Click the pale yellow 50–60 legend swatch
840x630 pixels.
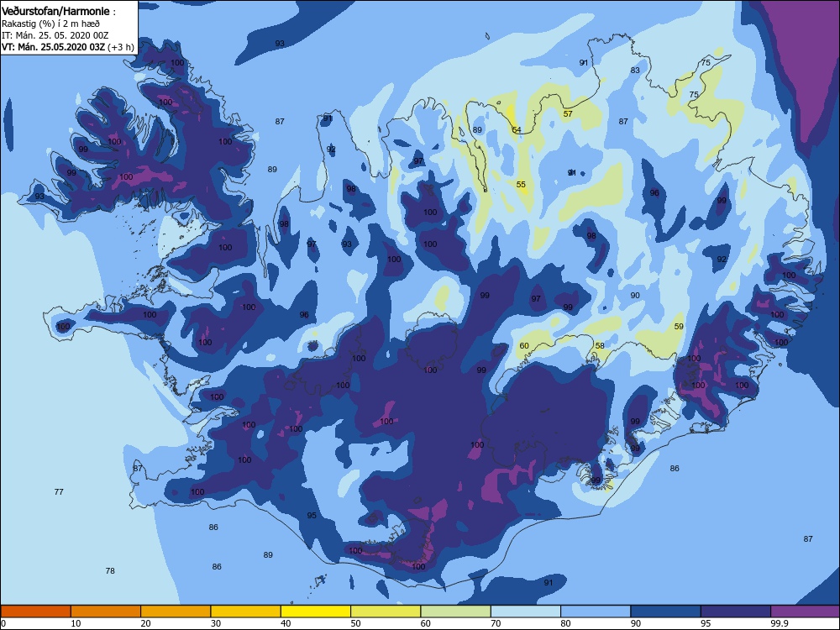[x=386, y=612]
